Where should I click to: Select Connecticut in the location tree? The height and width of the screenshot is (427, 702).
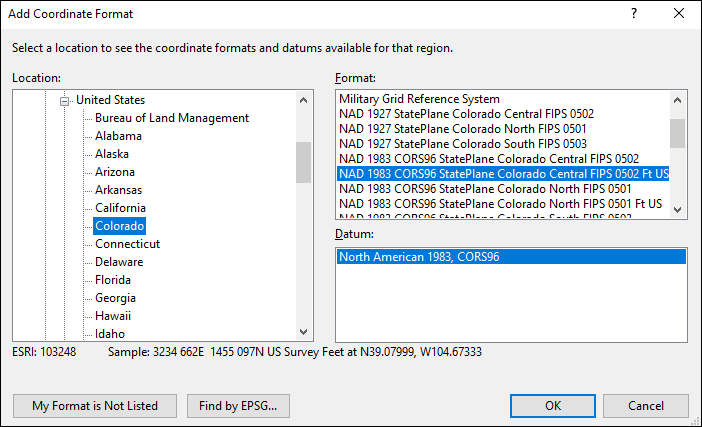tap(127, 244)
